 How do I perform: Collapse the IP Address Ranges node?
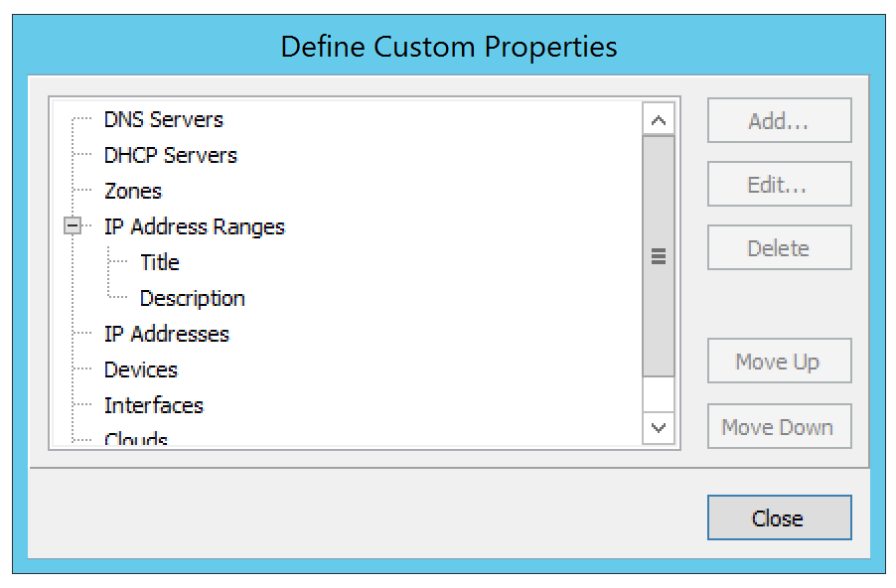tap(73, 226)
